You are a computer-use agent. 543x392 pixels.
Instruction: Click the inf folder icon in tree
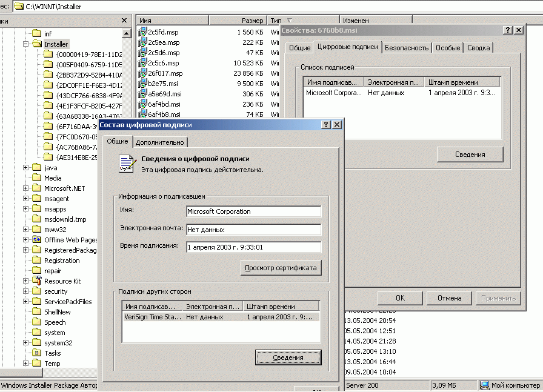(x=37, y=33)
